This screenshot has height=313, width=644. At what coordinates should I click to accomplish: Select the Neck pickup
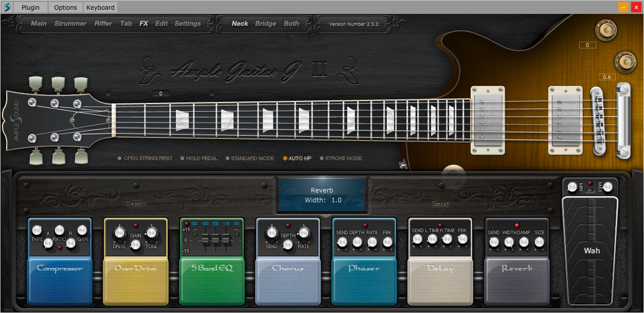240,24
